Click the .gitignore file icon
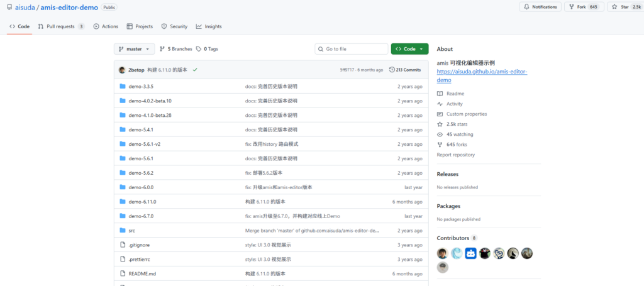Viewport: 644px width, 286px height. pos(123,245)
